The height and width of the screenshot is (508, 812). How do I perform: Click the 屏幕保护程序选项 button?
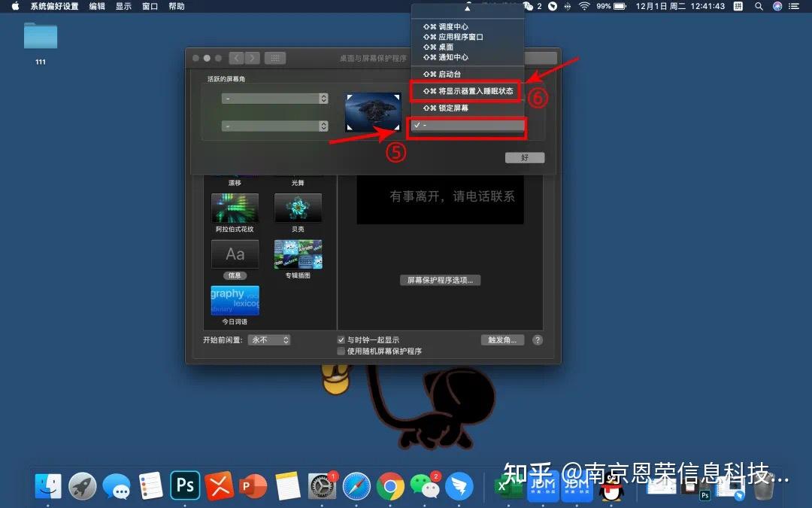pos(441,279)
